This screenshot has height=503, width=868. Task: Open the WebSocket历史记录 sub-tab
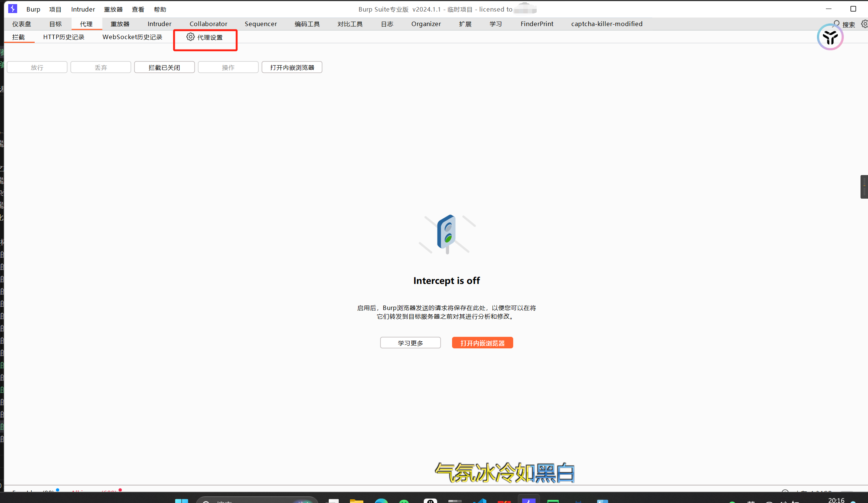132,37
